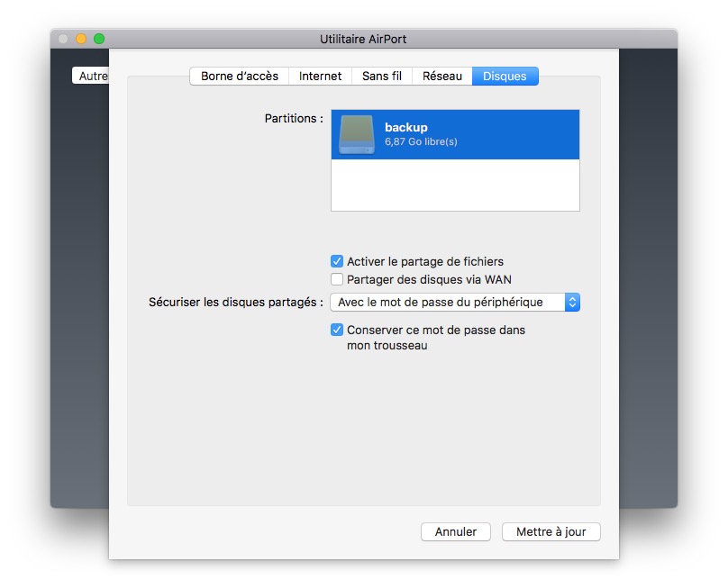The image size is (728, 580).
Task: Uncheck Activer le partage de fichiers
Action: pyautogui.click(x=337, y=261)
